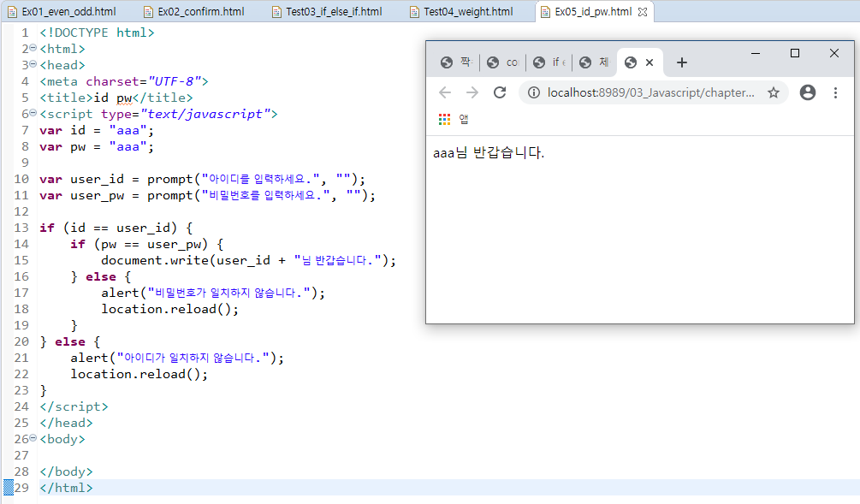This screenshot has height=504, width=860.
Task: Click location.reload() on line 18
Action: click(x=170, y=309)
